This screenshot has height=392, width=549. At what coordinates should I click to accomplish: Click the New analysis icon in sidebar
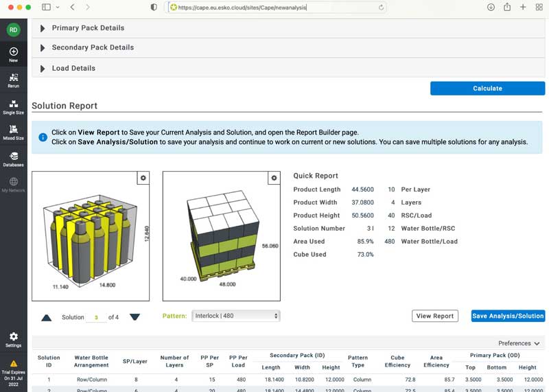coord(14,52)
